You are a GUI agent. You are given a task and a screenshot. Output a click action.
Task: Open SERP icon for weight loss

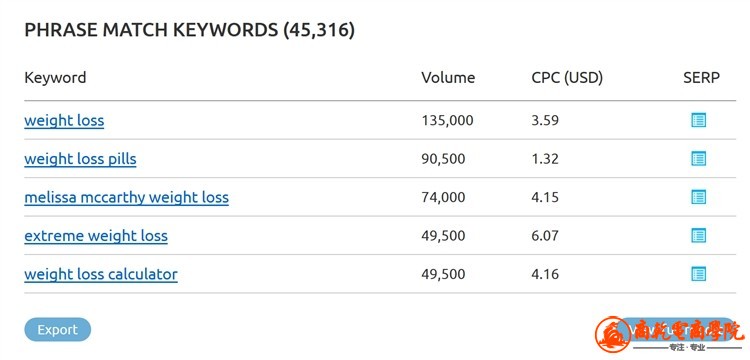coord(698,120)
